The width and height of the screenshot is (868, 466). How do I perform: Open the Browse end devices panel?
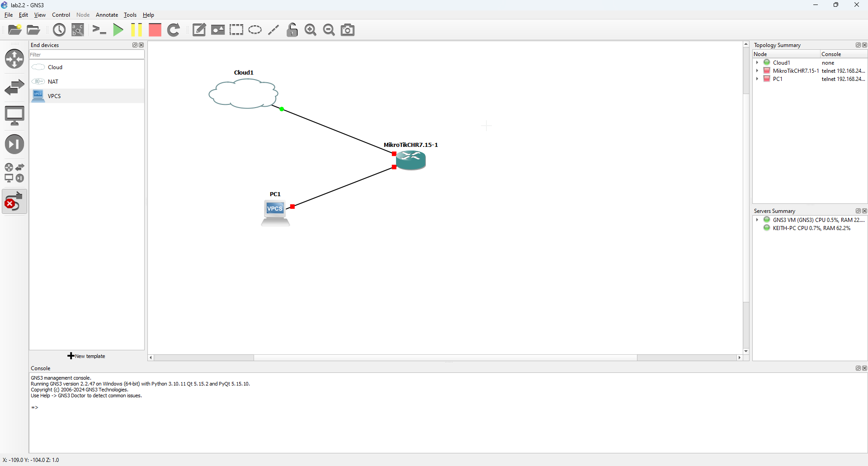coord(15,115)
